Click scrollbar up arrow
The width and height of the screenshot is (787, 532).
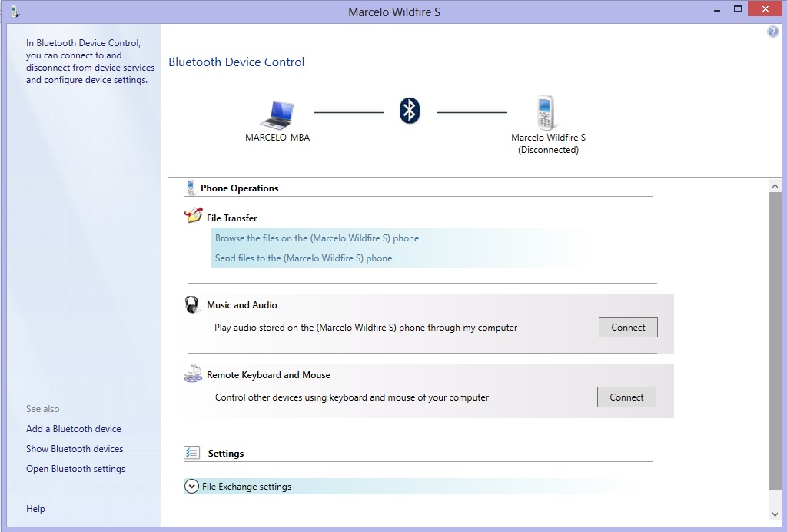click(x=775, y=186)
